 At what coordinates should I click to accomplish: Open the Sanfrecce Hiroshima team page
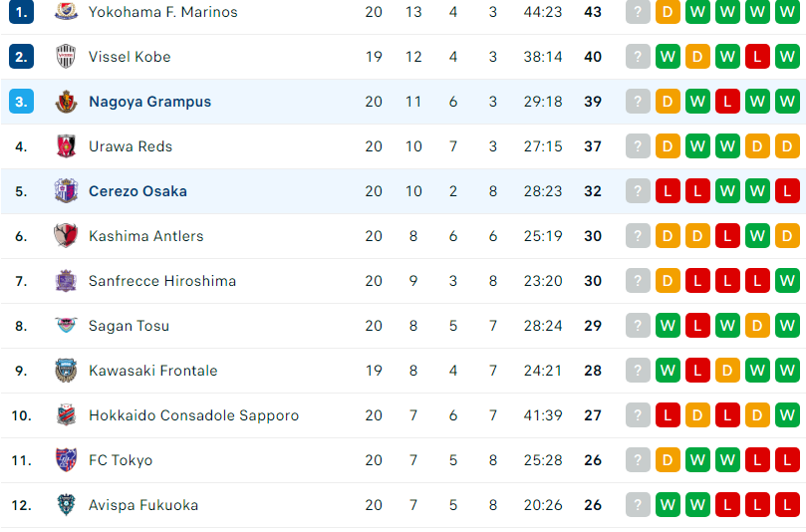pyautogui.click(x=162, y=281)
